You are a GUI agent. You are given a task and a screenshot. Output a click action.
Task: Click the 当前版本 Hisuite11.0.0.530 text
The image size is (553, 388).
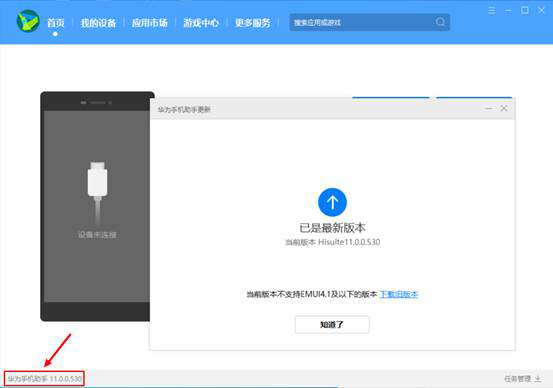333,242
